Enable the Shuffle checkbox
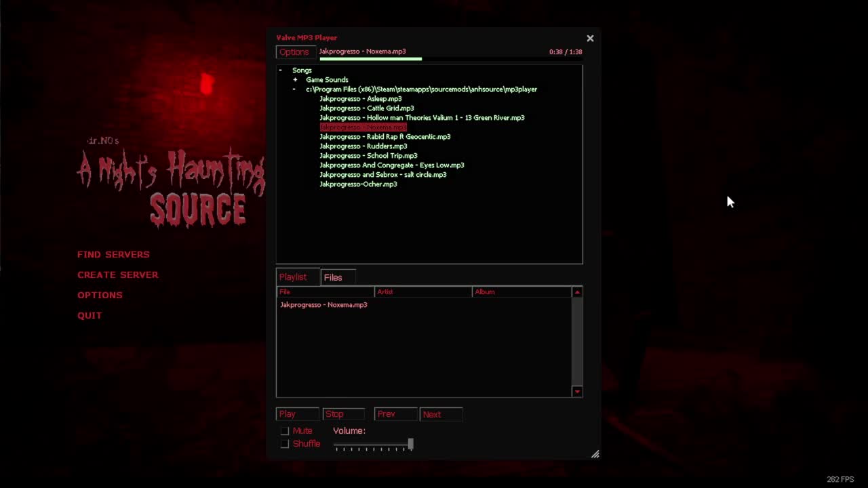The height and width of the screenshot is (488, 868). (285, 443)
